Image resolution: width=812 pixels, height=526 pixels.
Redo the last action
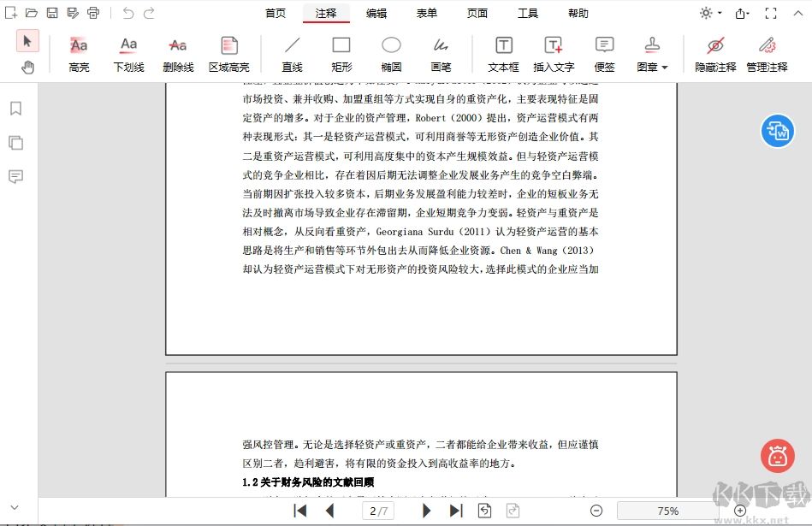point(149,13)
